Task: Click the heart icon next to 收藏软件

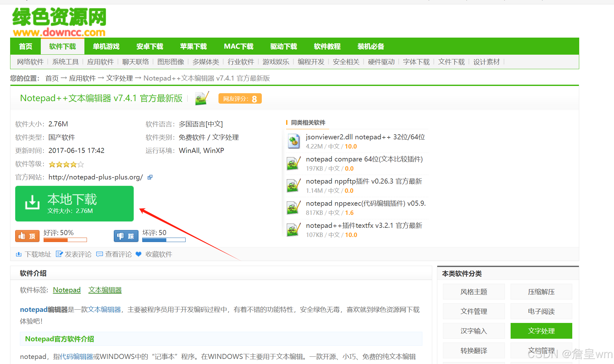Action: [x=138, y=254]
